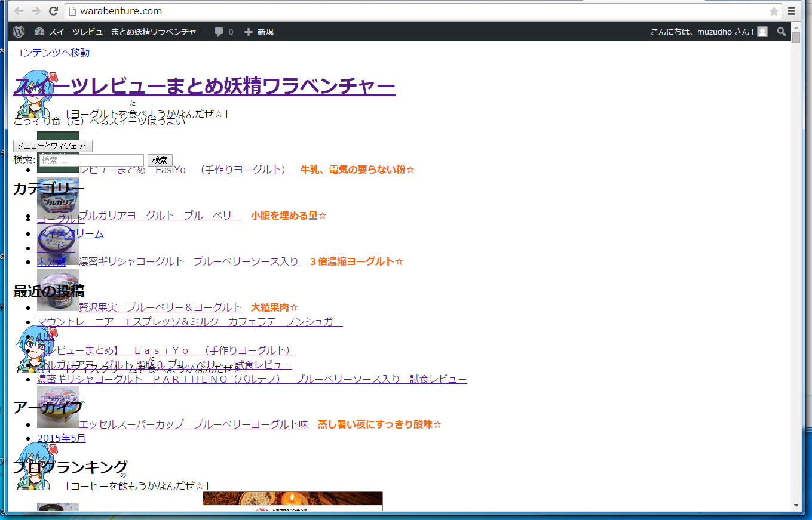This screenshot has height=520, width=812.
Task: Click the orange text 小腹を埋める量☆
Action: coord(289,216)
